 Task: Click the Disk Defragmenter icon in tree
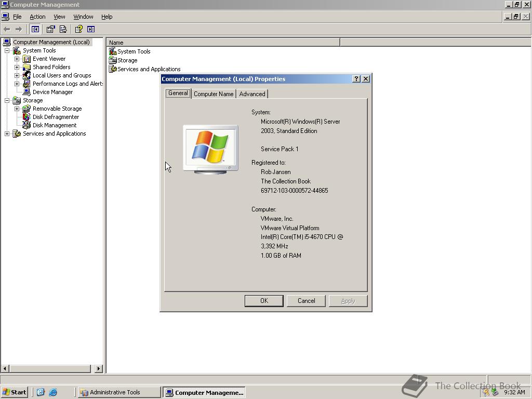[26, 117]
